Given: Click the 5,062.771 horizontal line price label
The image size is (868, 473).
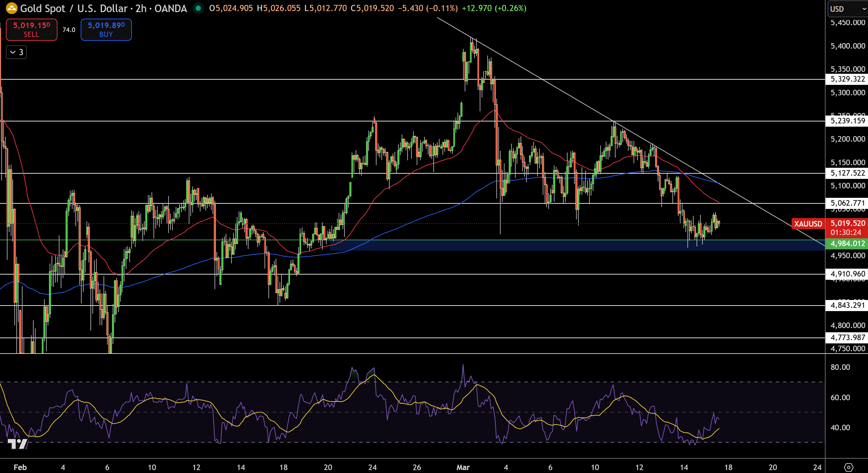Looking at the screenshot, I should 847,203.
